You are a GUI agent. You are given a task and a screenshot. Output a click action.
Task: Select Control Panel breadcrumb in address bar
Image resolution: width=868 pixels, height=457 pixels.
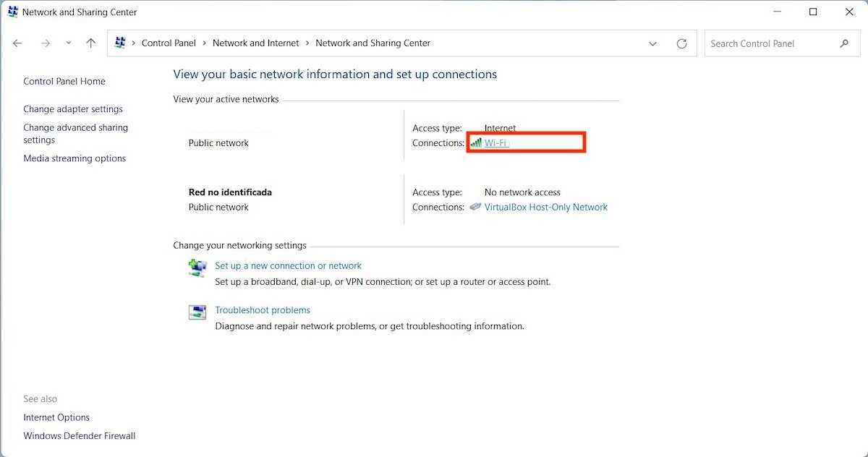pos(169,43)
